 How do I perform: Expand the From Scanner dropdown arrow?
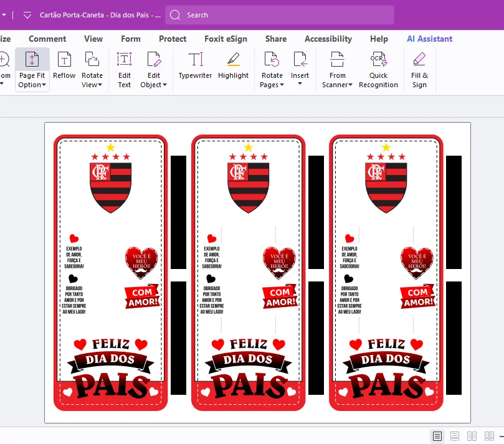[350, 85]
